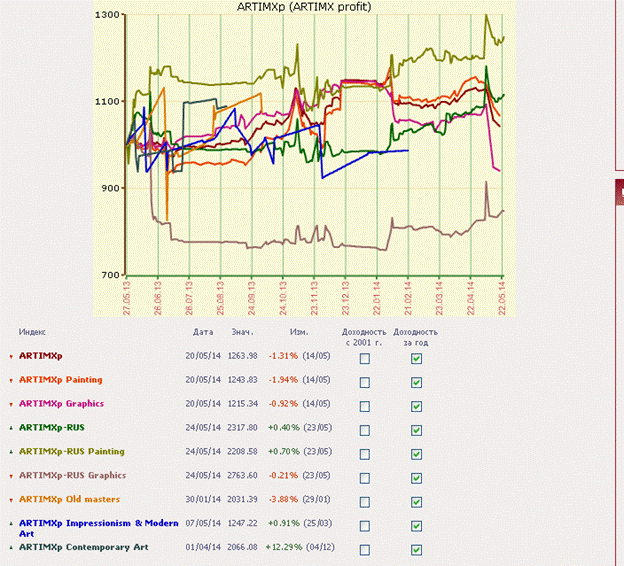This screenshot has width=624, height=566.
Task: Click the 'Изм.' column header
Action: 299,332
